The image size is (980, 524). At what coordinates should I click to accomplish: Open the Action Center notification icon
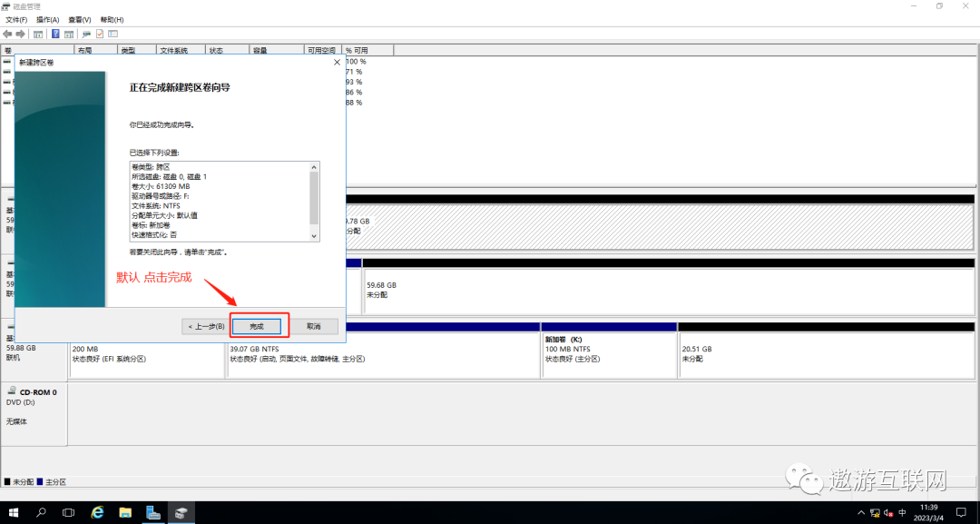tap(961, 513)
